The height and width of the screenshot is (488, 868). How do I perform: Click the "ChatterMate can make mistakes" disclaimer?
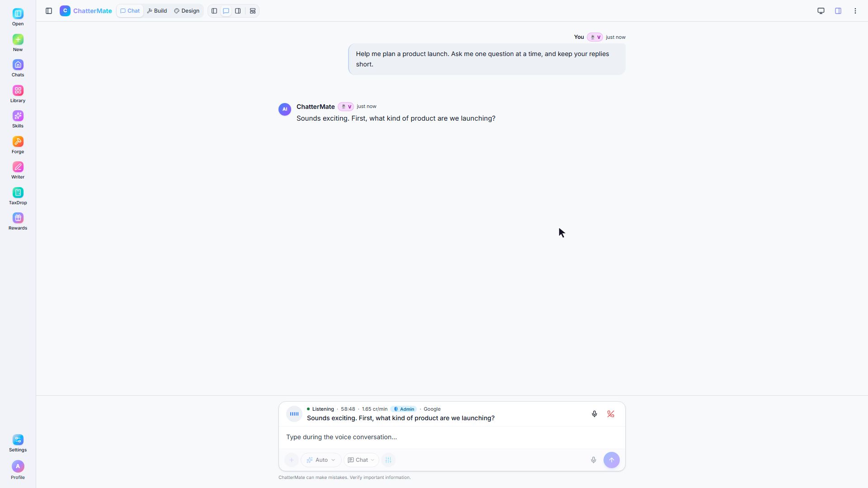(344, 477)
